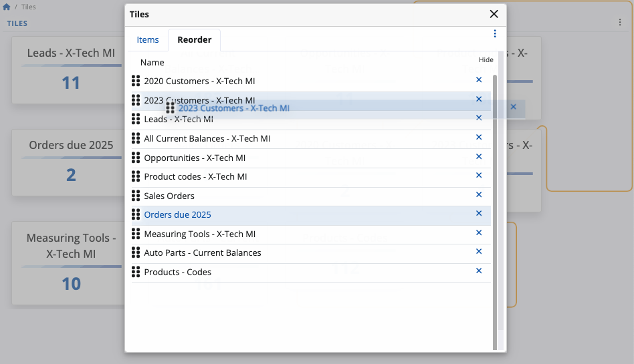Hide the Orders due 2025 tile
This screenshot has width=634, height=364.
coord(478,214)
